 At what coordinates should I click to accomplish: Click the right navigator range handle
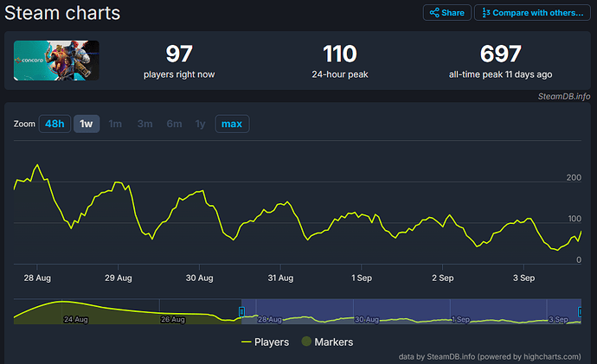tap(580, 312)
